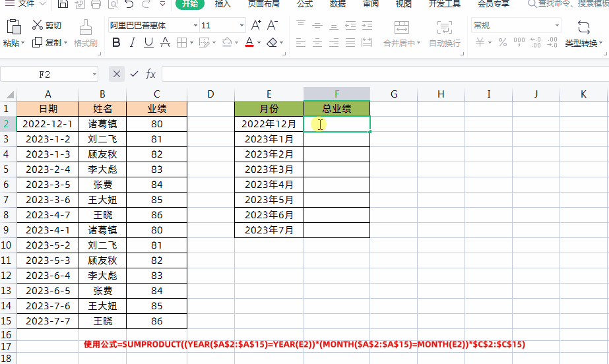
Task: Cut selection with 剪切
Action: (x=47, y=25)
